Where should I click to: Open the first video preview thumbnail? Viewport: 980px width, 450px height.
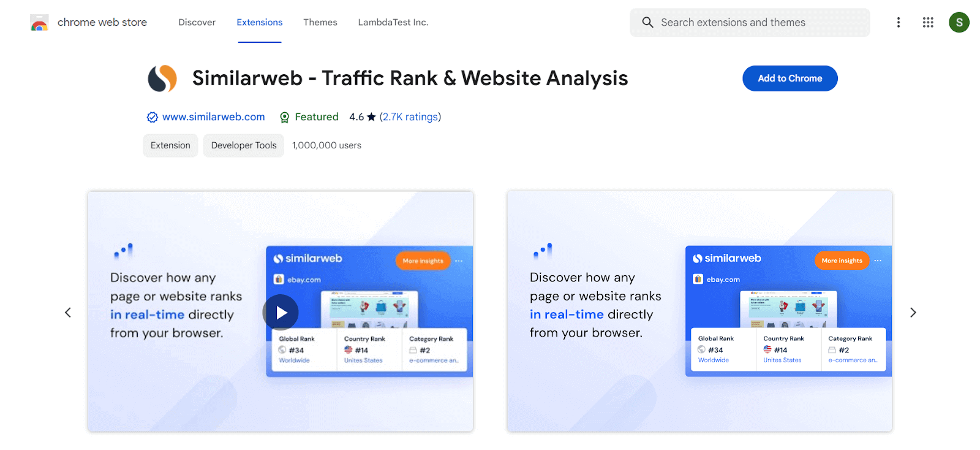pos(281,311)
